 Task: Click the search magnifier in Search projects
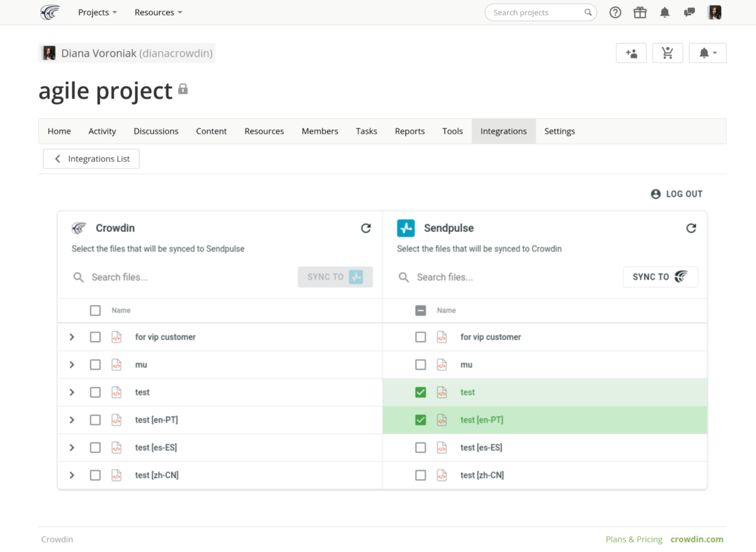(x=588, y=13)
